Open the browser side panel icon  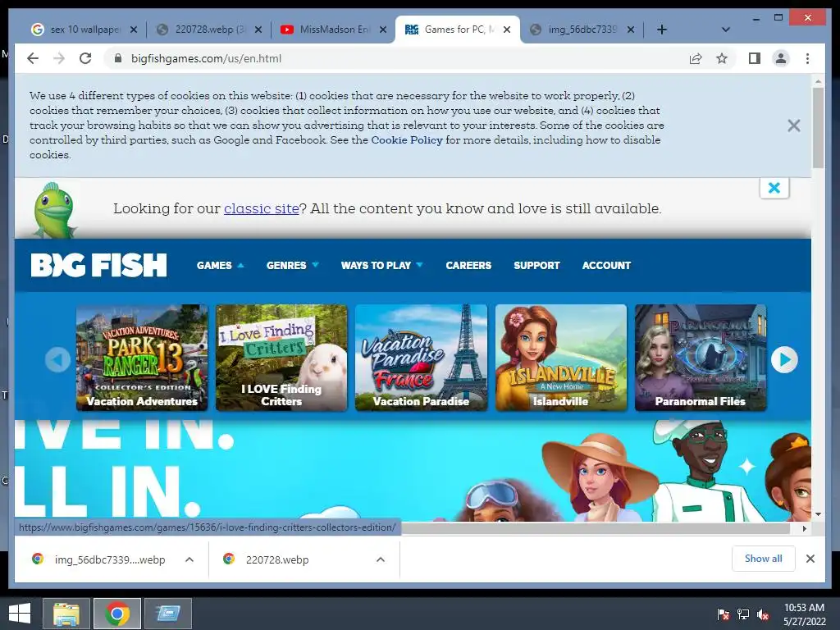[x=755, y=58]
